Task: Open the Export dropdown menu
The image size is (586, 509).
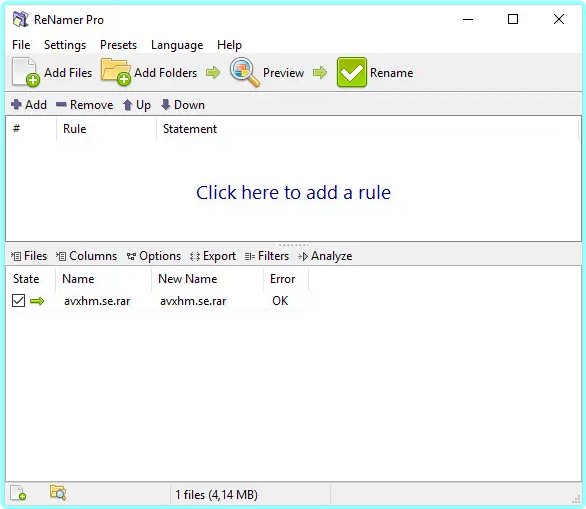Action: [213, 256]
